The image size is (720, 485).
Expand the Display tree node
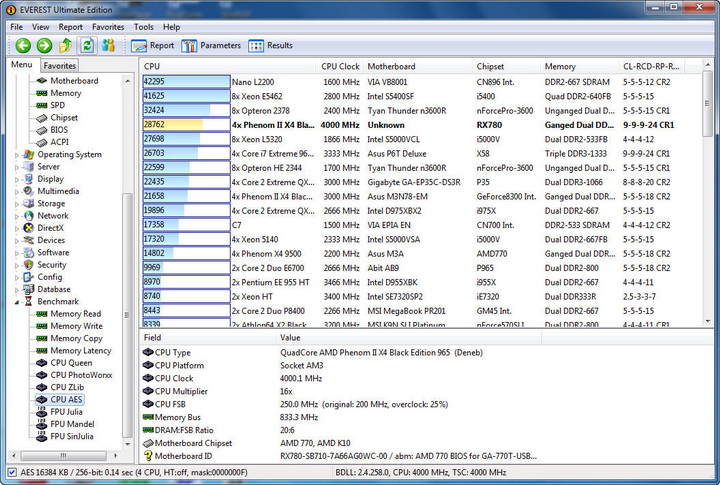(x=17, y=180)
